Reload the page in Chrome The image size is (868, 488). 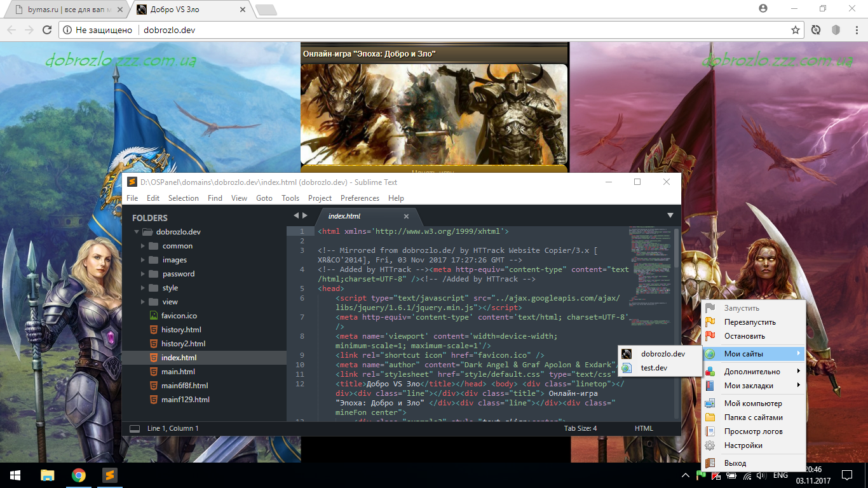[46, 30]
